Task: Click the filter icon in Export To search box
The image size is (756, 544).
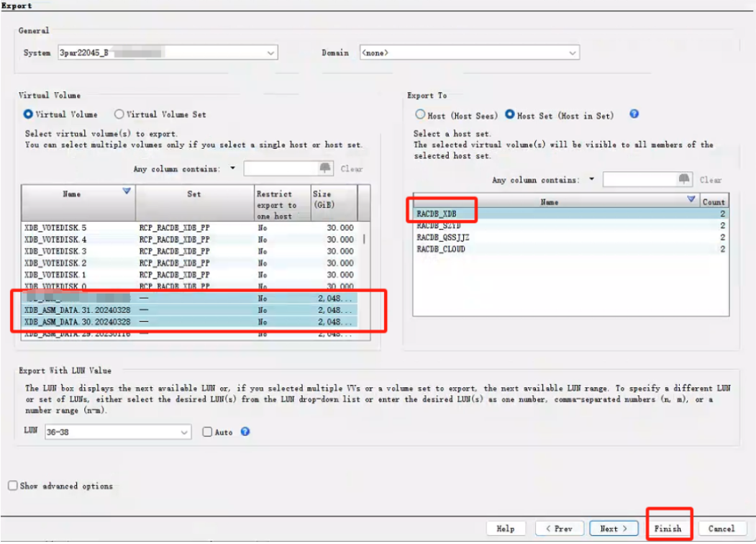Action: click(x=683, y=179)
